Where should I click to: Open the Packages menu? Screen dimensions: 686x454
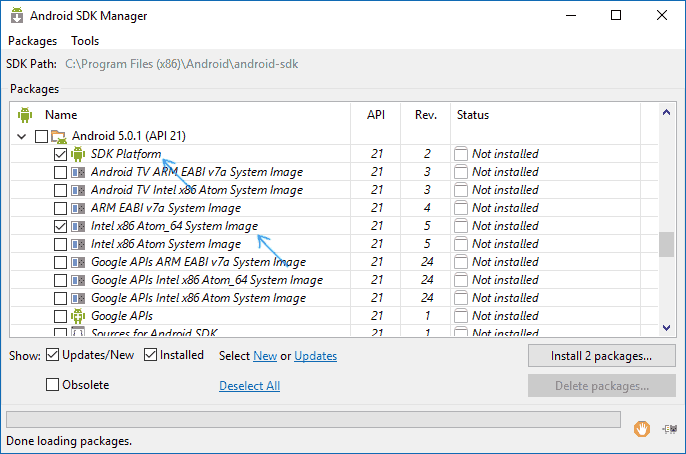pos(32,41)
